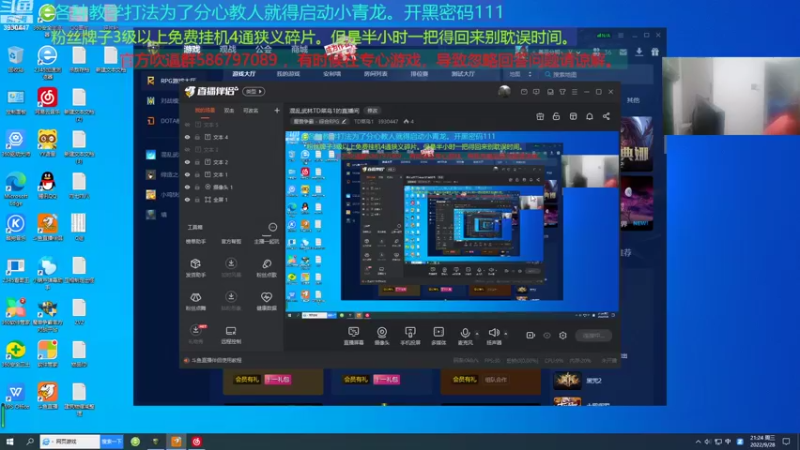Switch to 双击 scene tab
Image resolution: width=800 pixels, height=450 pixels.
pyautogui.click(x=229, y=110)
